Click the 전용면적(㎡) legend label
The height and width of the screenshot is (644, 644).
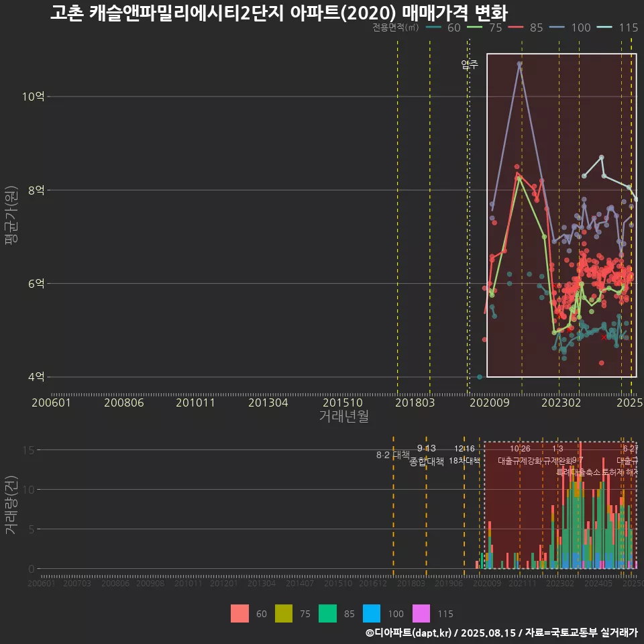[x=396, y=28]
